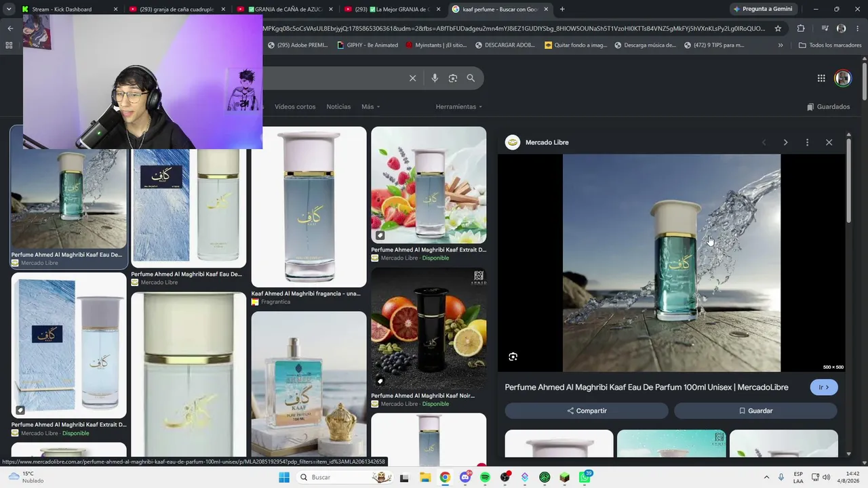
Task: Open the Google apps grid
Action: coord(821,78)
